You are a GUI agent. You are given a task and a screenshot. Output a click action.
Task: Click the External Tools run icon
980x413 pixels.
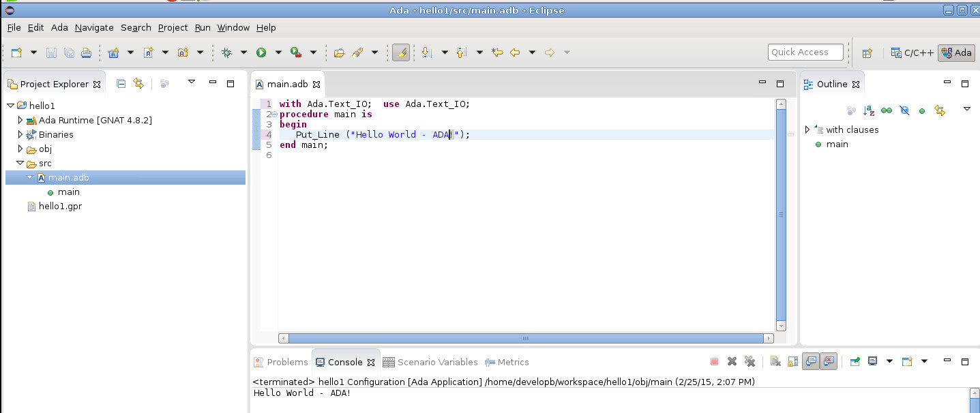point(296,52)
